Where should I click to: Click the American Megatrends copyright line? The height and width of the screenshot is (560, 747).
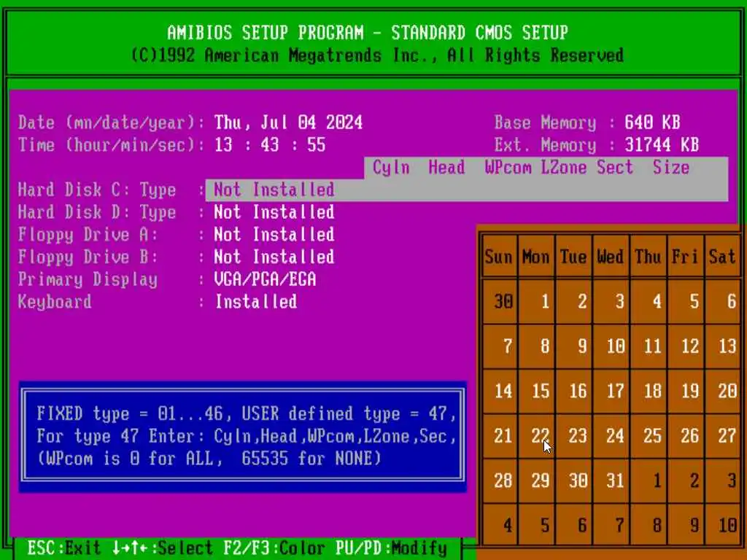377,55
